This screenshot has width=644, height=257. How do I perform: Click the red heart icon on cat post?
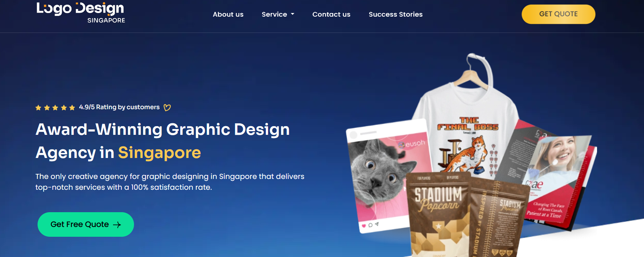pyautogui.click(x=364, y=226)
